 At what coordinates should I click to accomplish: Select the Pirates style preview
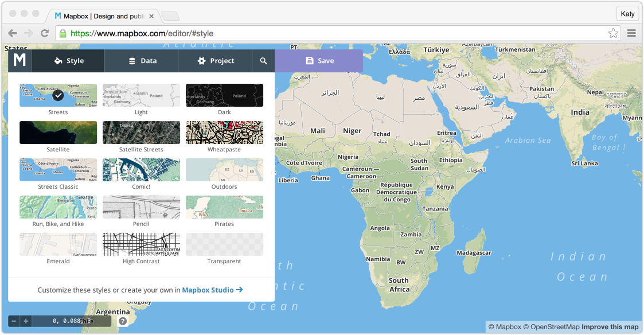[224, 207]
